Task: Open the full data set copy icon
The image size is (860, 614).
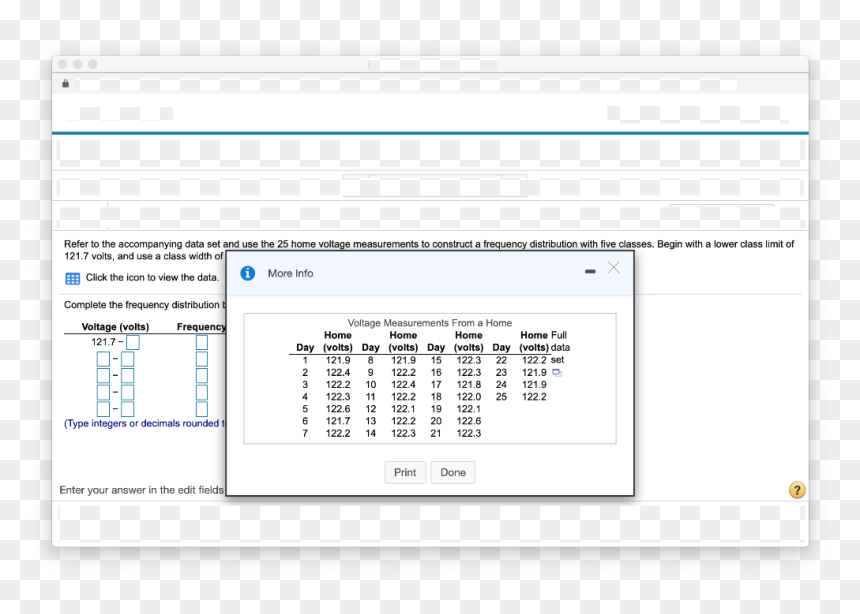Action: (x=557, y=373)
